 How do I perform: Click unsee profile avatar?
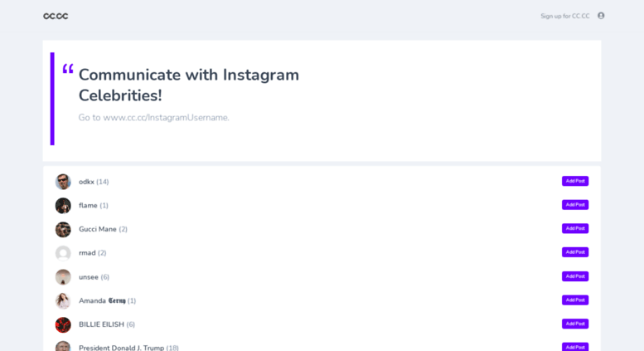coord(63,277)
